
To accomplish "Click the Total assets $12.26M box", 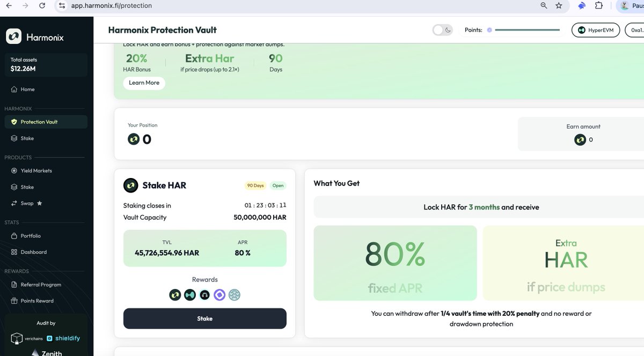I will (x=46, y=64).
